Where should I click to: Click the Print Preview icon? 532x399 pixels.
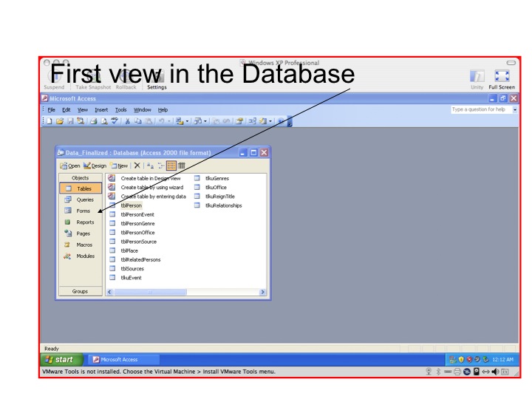[104, 121]
